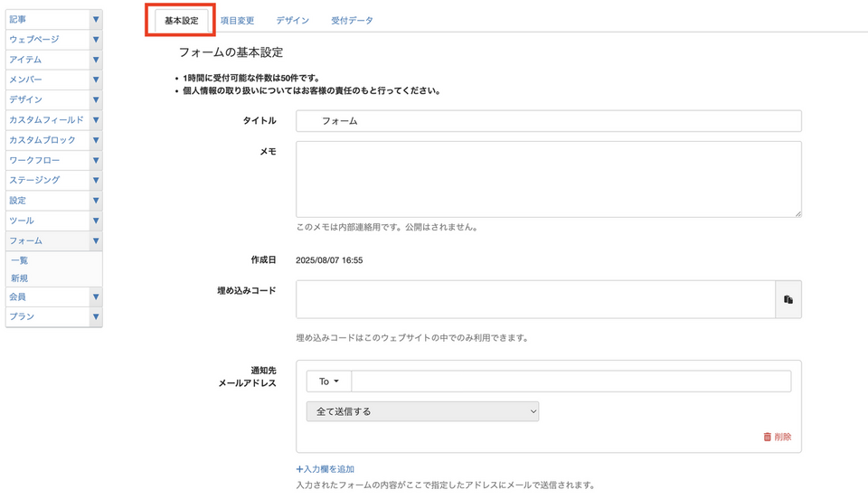Viewport: 868px width, 499px height.
Task: Click the +入力欄を追加 link
Action: tap(325, 469)
